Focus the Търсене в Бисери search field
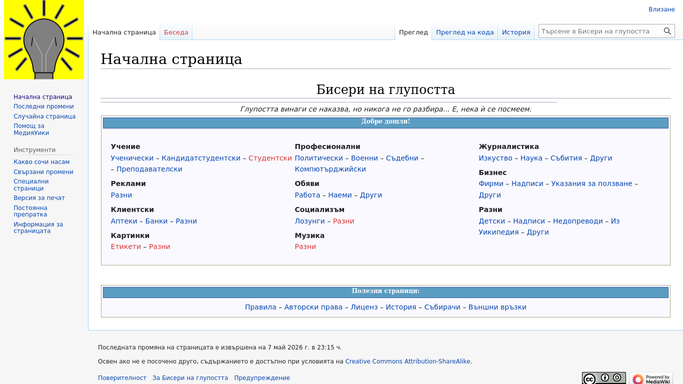 point(601,31)
